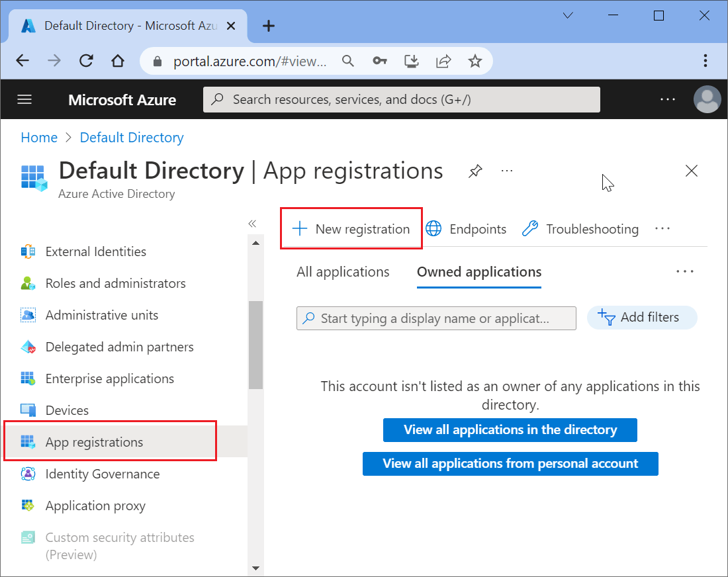728x577 pixels.
Task: Click New registration button
Action: tap(351, 229)
